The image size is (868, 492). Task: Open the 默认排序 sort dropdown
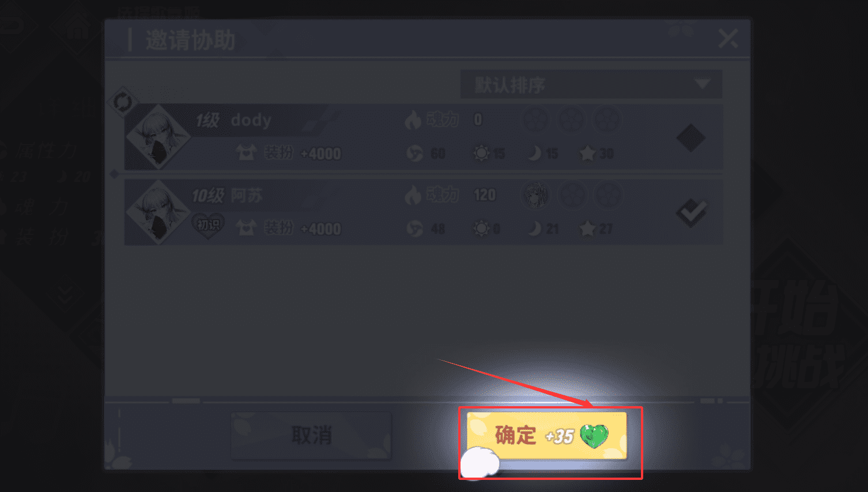click(x=591, y=85)
